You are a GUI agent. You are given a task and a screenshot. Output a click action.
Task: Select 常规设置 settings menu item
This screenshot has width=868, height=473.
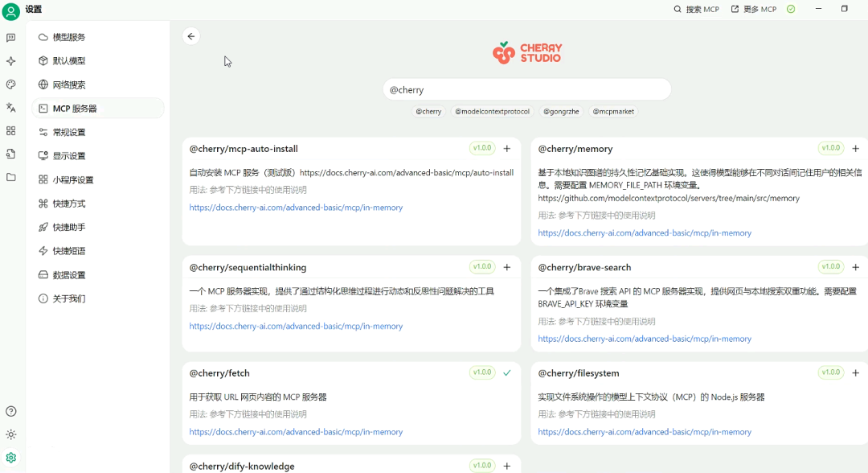click(x=98, y=133)
